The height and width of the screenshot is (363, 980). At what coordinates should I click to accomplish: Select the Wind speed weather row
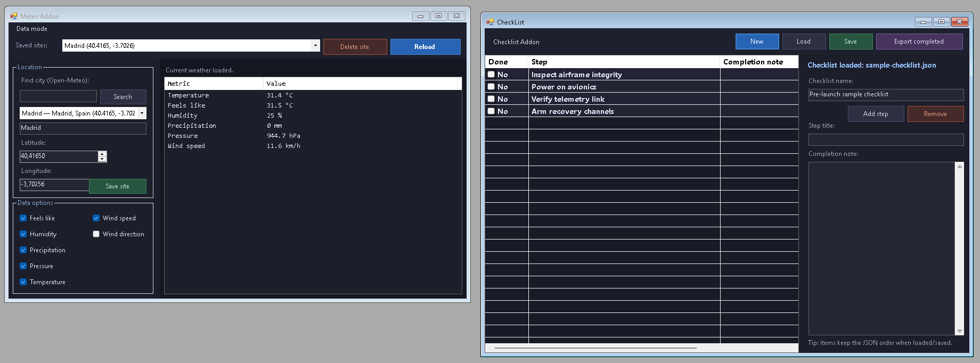(313, 146)
